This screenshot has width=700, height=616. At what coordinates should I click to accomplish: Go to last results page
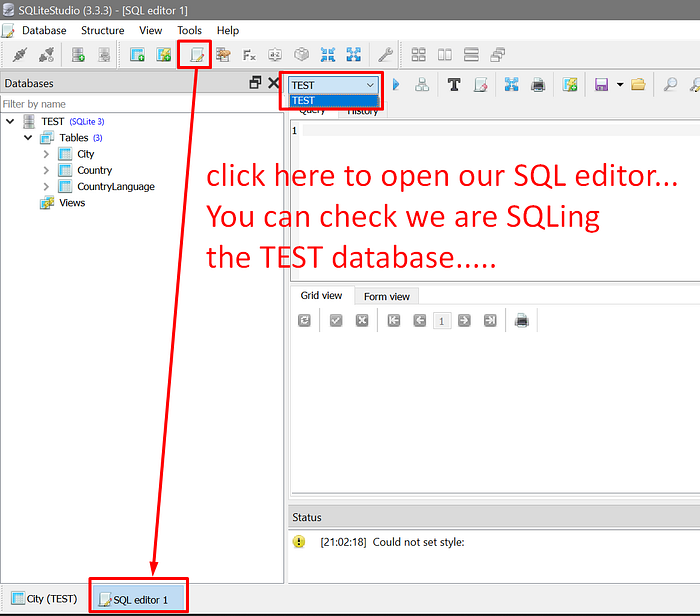(x=490, y=320)
